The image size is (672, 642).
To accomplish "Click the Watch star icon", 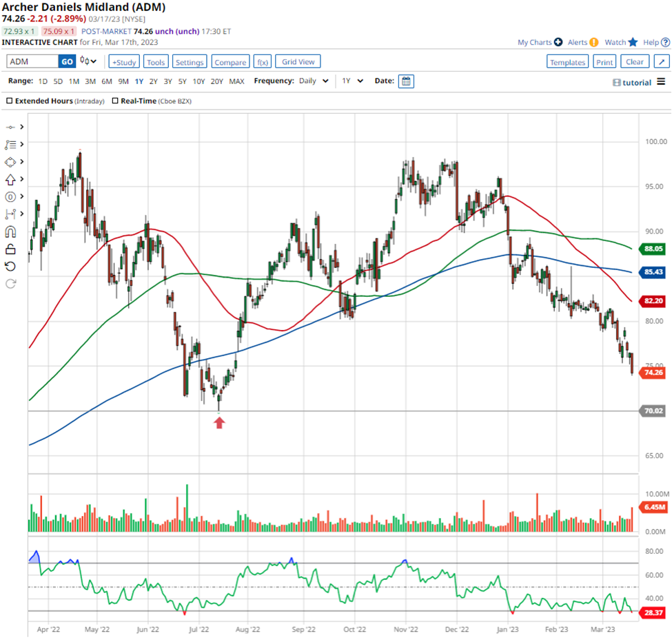I will point(633,42).
